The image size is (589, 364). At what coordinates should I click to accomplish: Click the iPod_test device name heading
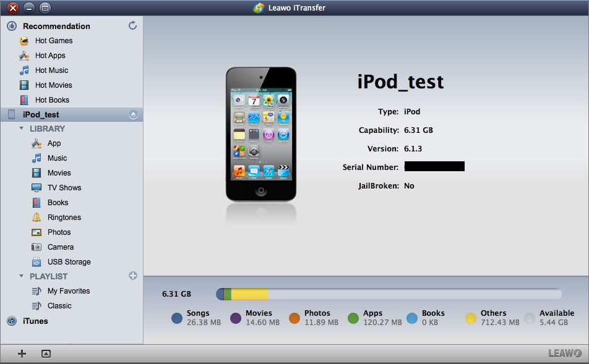pos(400,82)
